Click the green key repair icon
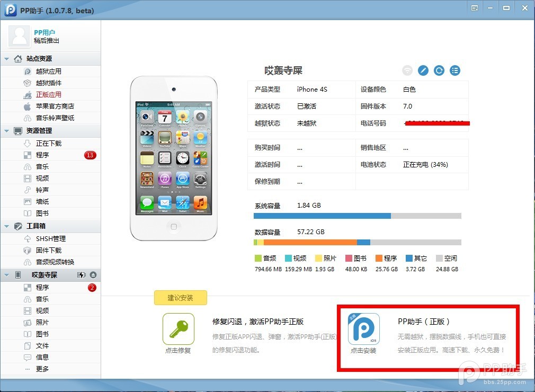 tap(179, 329)
